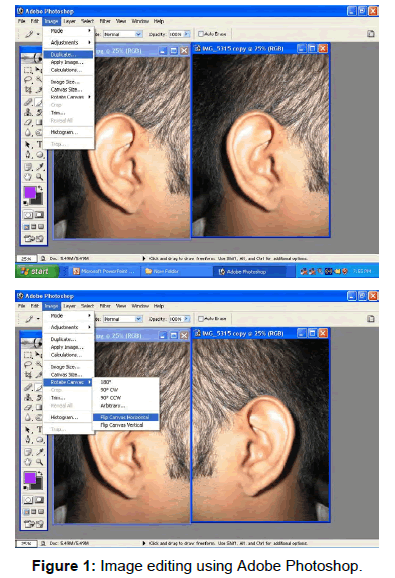Screen dimensions: 395x578
Task: Pick Eyedropper tool in lower screenshot toolbox
Action: click(39, 452)
